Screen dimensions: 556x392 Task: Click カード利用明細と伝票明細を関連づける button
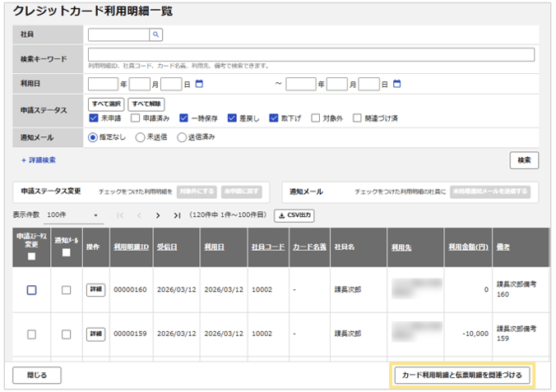(x=462, y=375)
